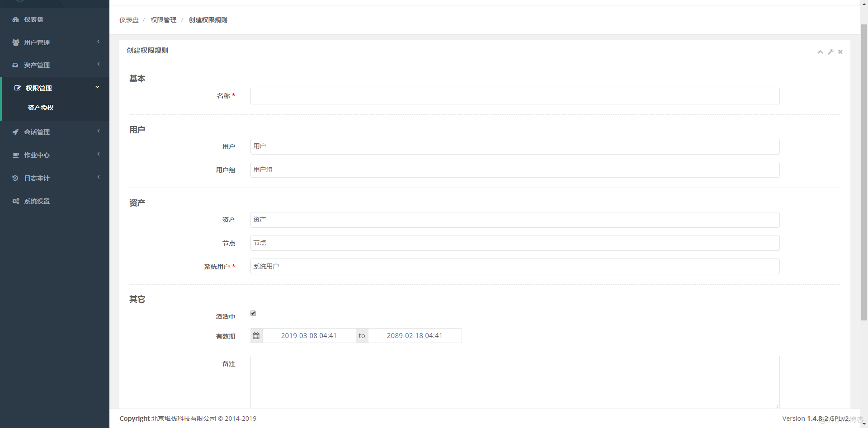Click the users group icon beside 用户管理
The height and width of the screenshot is (428, 868).
click(x=16, y=42)
